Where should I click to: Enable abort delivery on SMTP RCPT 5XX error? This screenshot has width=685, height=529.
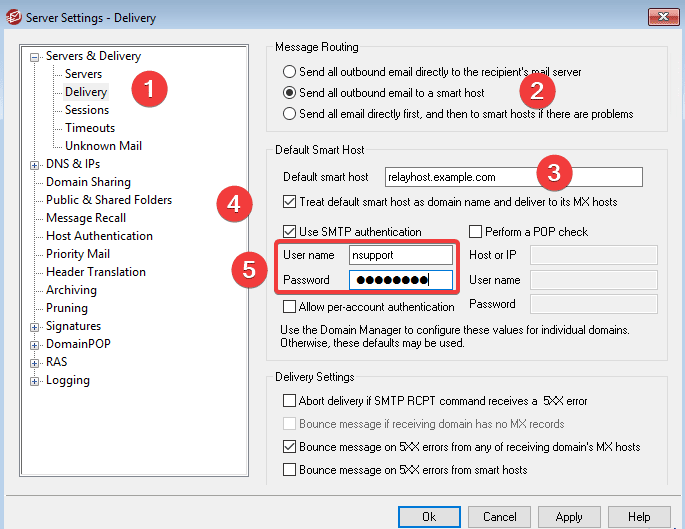(x=289, y=401)
